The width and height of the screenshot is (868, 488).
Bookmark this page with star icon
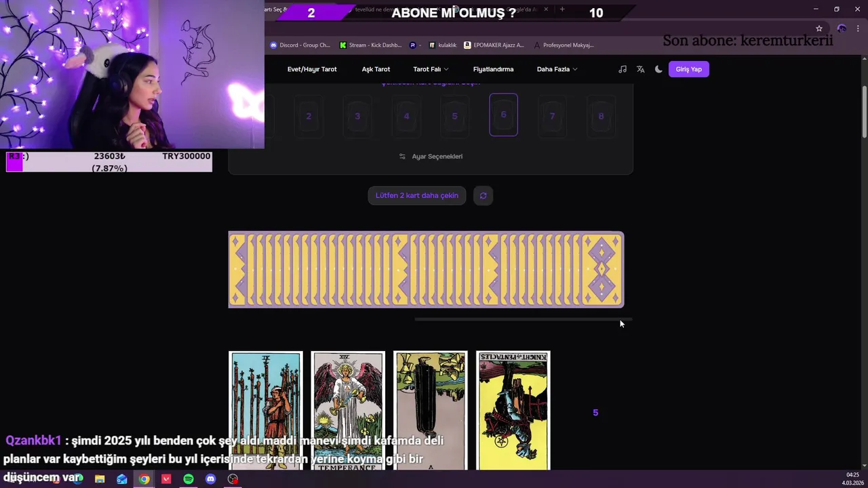(819, 28)
